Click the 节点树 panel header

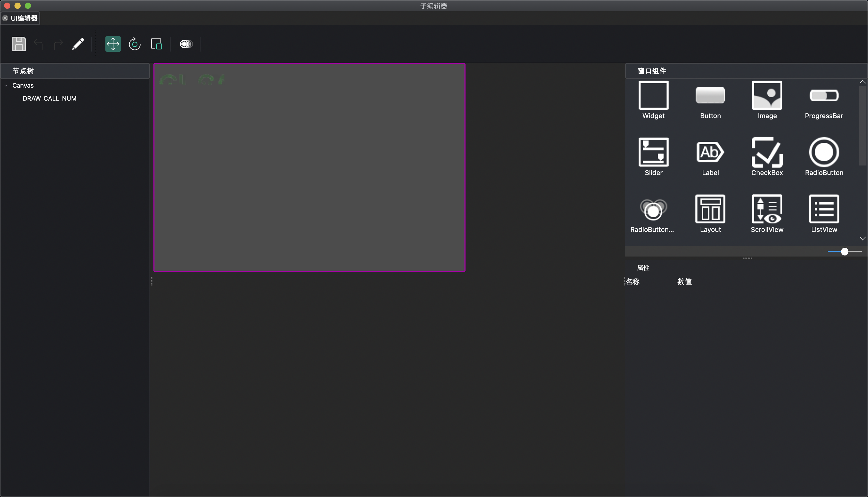coord(75,71)
